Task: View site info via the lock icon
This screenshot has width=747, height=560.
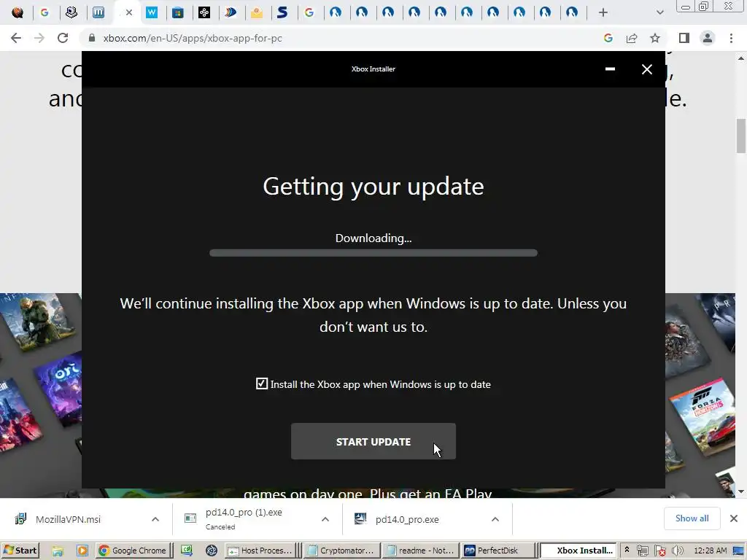Action: (92, 38)
